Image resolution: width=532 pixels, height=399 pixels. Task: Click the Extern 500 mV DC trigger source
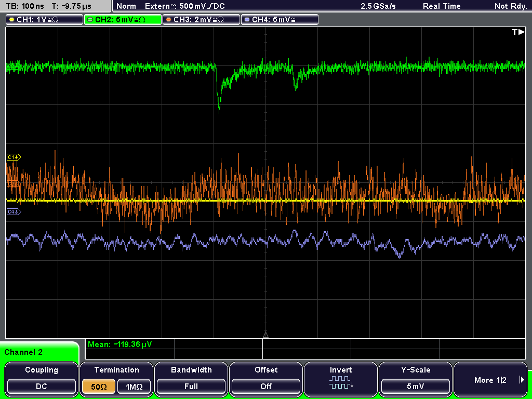coord(184,6)
